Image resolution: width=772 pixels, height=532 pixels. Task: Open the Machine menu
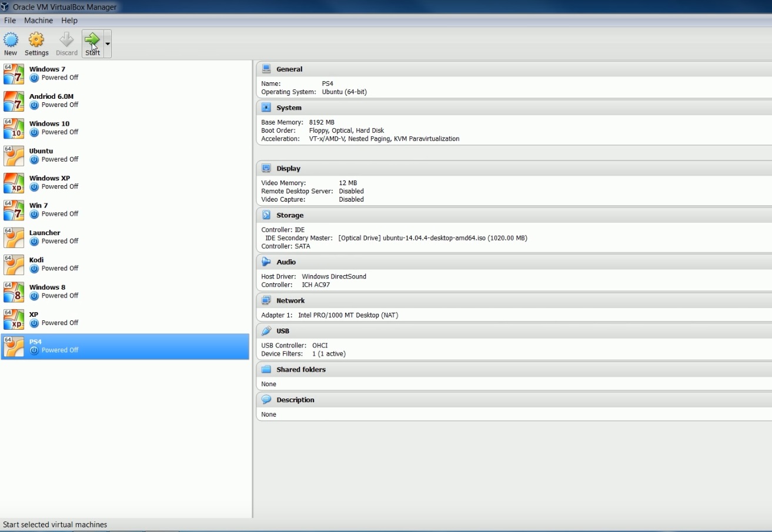(x=38, y=21)
